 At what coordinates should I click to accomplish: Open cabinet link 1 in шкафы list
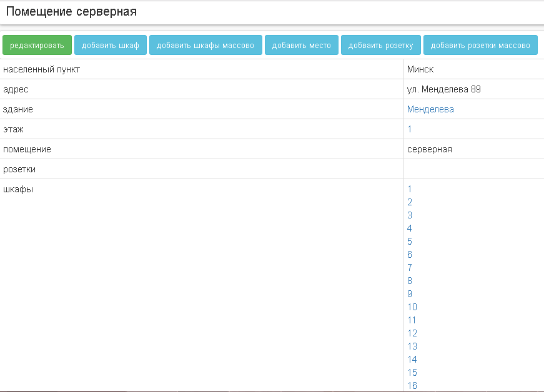coord(409,189)
